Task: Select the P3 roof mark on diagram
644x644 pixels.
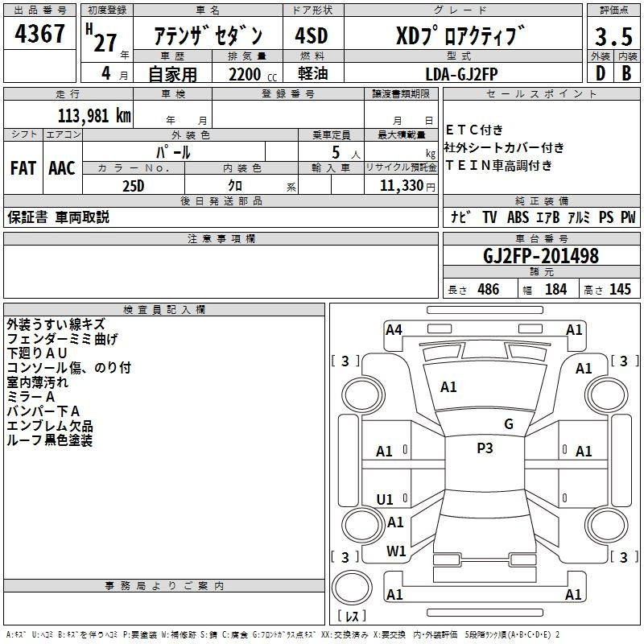Action: point(485,448)
